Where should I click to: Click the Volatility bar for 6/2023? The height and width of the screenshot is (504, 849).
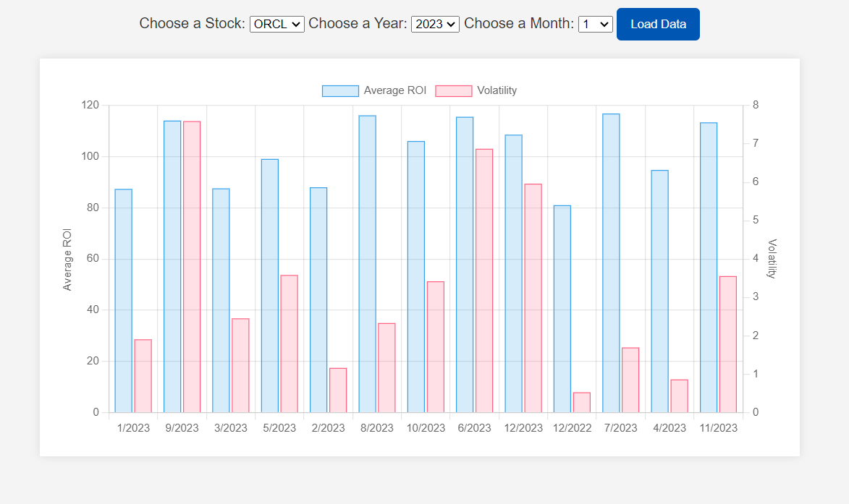(484, 281)
